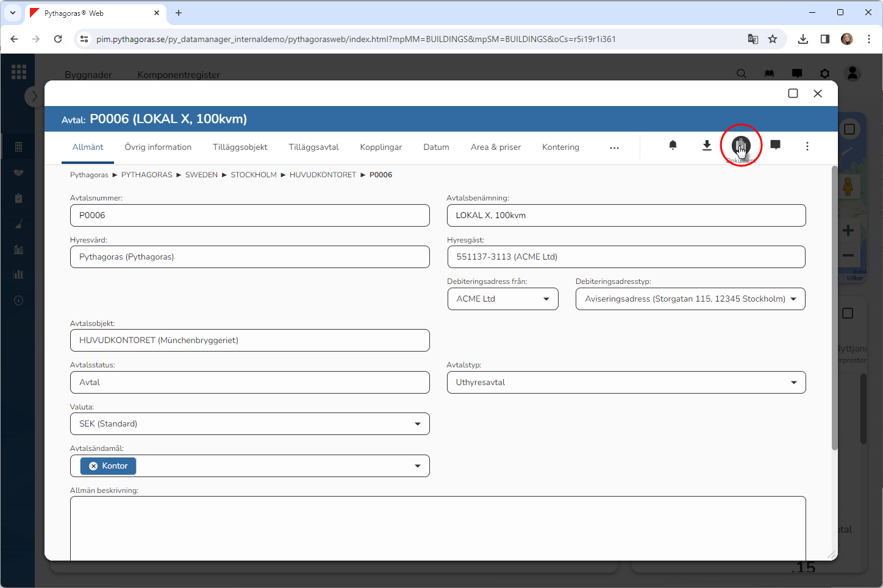This screenshot has height=588, width=883.
Task: Expand the Avtalstyp dropdown
Action: (793, 383)
